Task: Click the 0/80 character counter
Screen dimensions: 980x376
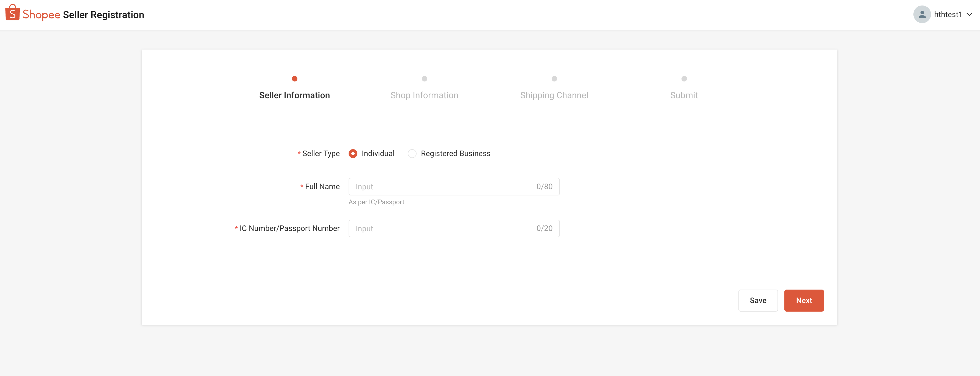Action: click(544, 186)
